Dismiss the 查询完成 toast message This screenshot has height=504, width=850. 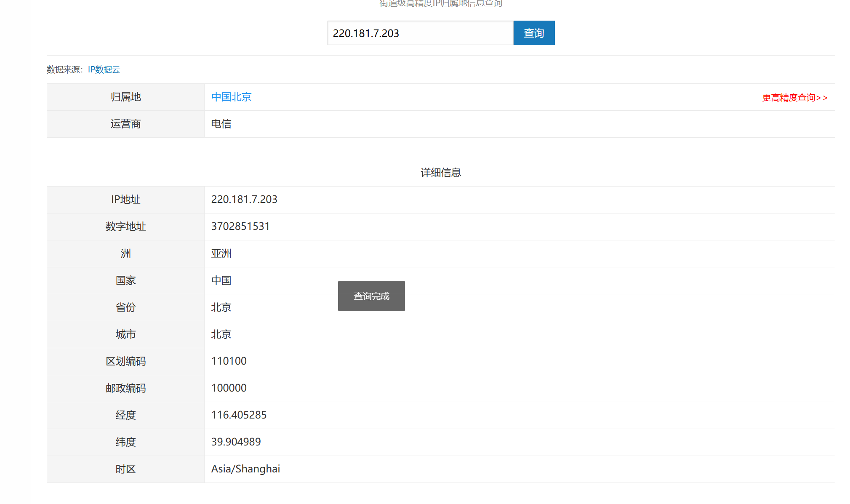(371, 296)
